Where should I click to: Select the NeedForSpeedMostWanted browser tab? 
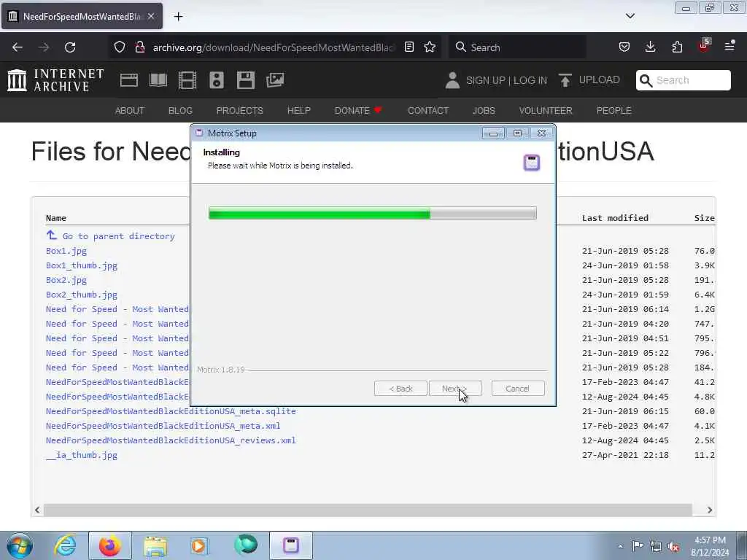[82, 16]
